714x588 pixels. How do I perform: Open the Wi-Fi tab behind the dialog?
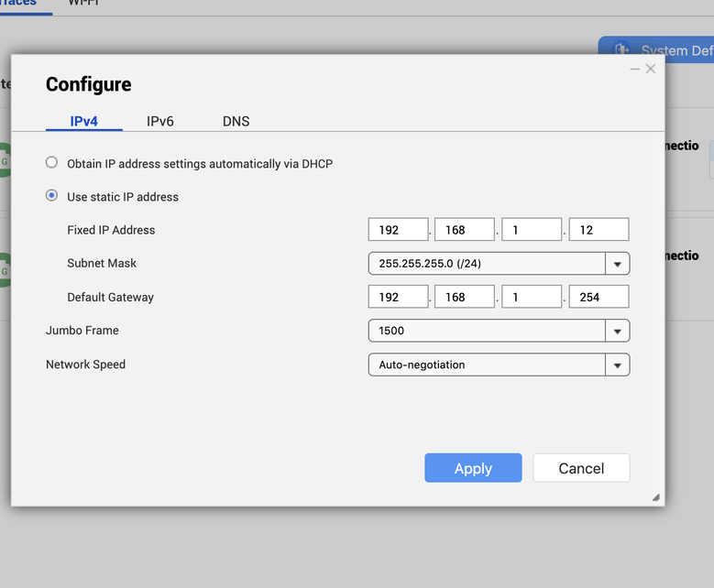click(83, 3)
